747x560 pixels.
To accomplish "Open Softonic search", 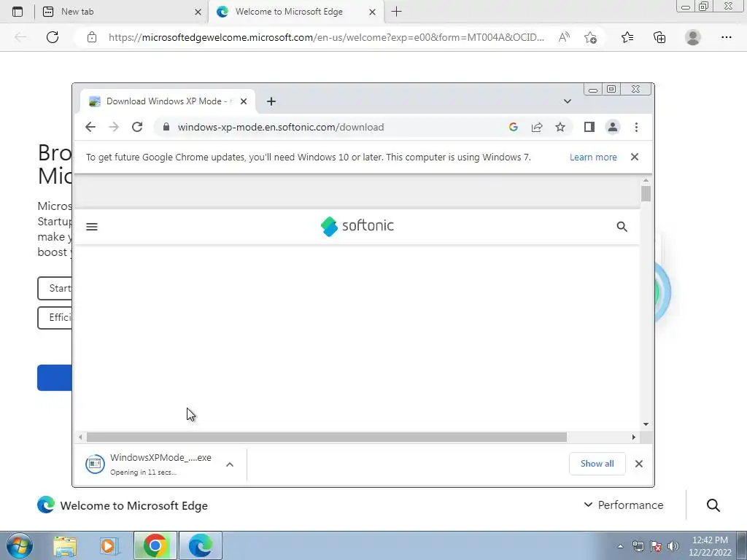I will pos(622,227).
